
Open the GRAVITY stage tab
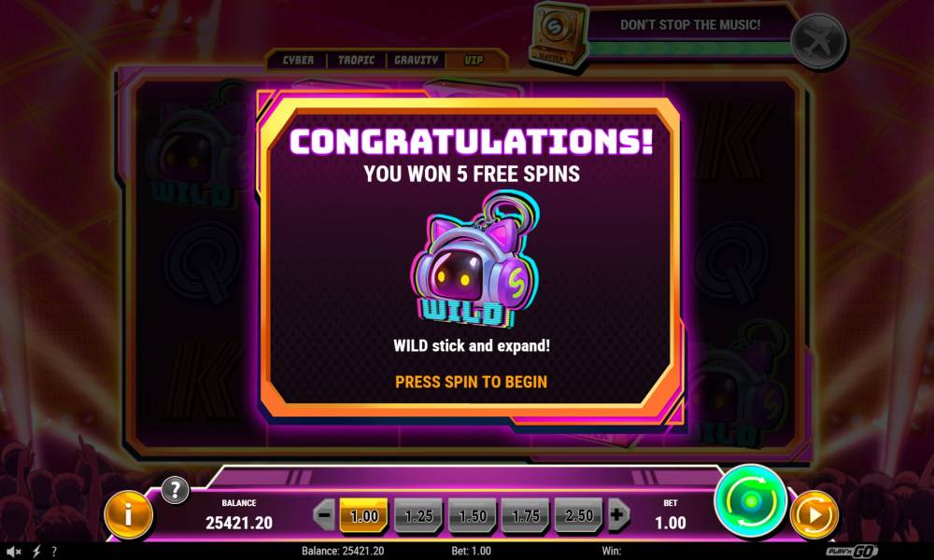pyautogui.click(x=416, y=60)
